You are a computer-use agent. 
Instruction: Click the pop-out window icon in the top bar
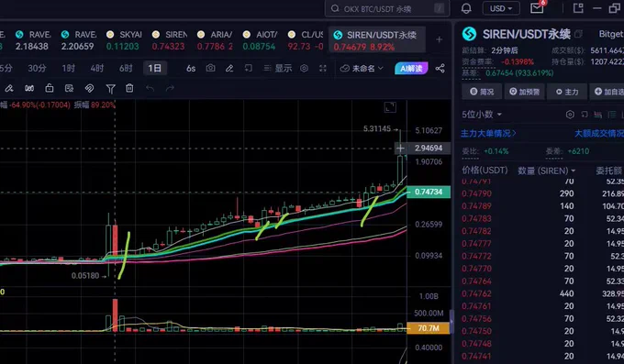(x=578, y=8)
